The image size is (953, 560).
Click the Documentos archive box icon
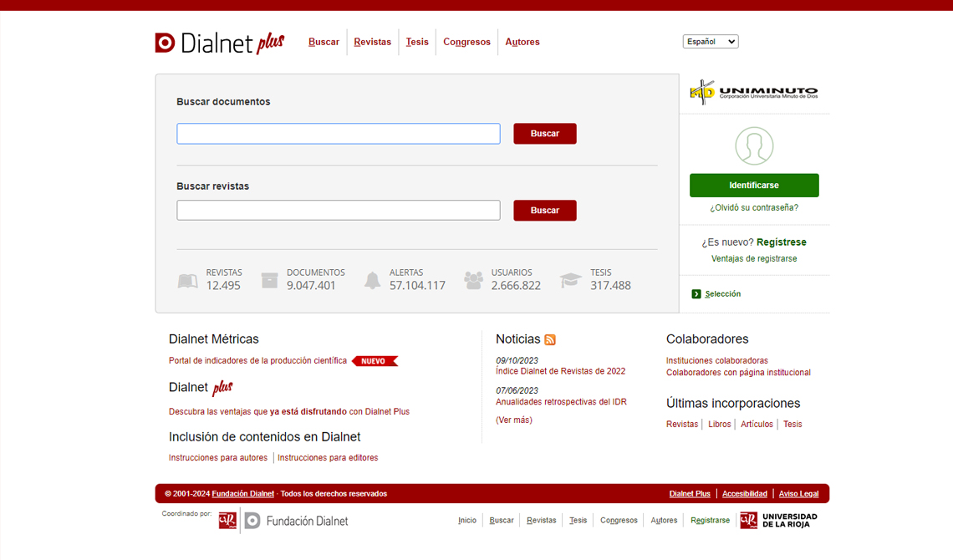click(269, 280)
